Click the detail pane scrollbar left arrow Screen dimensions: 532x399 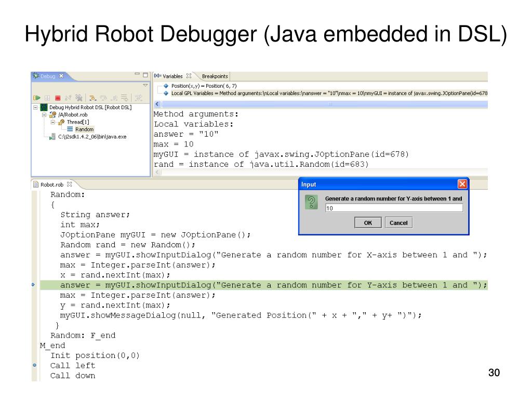pos(157,172)
